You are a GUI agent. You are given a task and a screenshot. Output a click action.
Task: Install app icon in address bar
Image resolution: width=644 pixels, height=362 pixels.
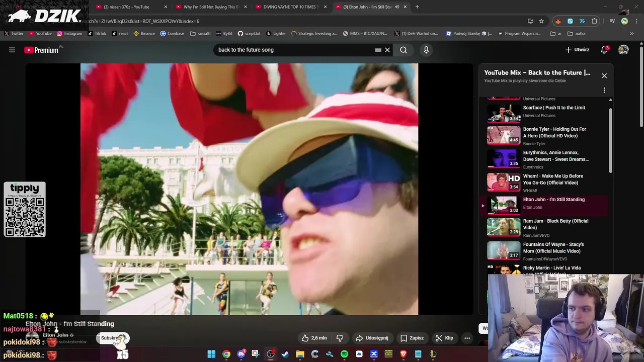[x=530, y=21]
